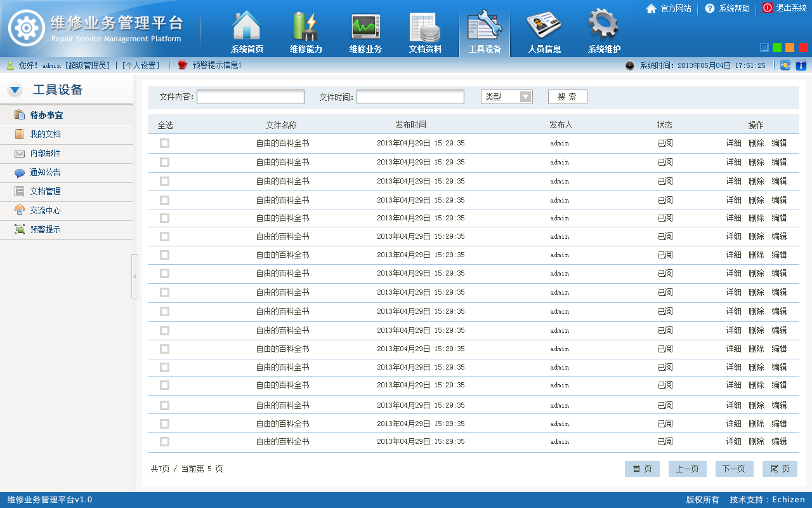Focus the 文件时间 input field
The image size is (812, 508).
pos(410,97)
